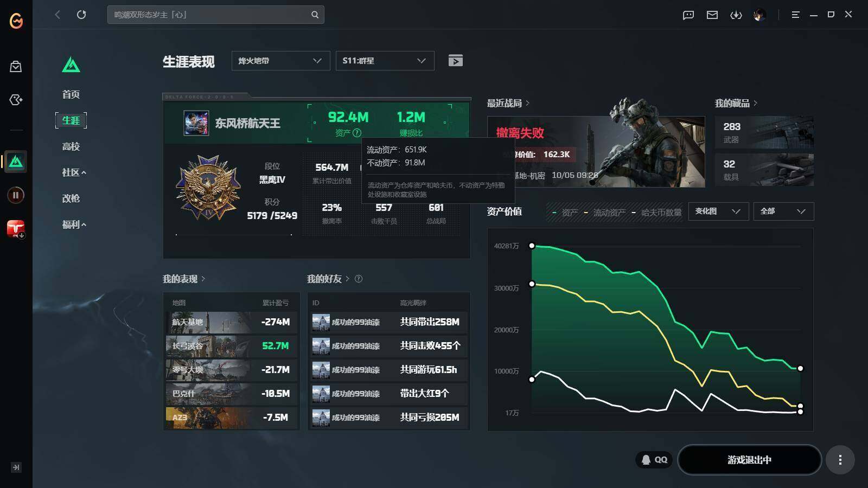This screenshot has width=868, height=488.
Task: Open the red CF game icon in sidebar
Action: click(x=16, y=229)
